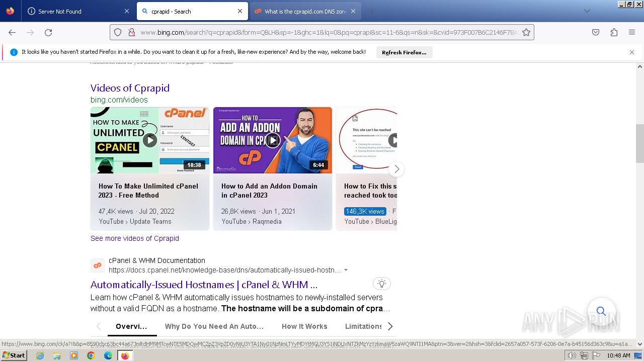Screen dimensions: 644x362
Task: Show next videos with the carousel arrow
Action: [x=396, y=169]
